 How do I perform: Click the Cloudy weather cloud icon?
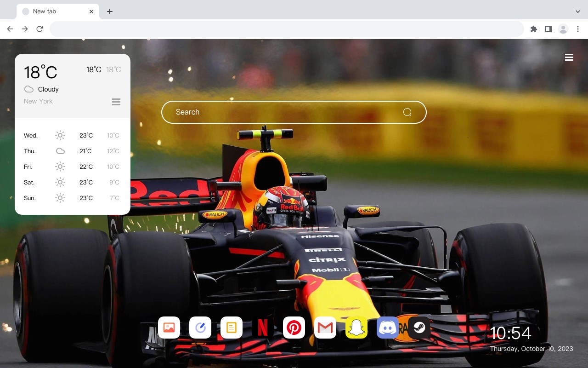pos(29,89)
